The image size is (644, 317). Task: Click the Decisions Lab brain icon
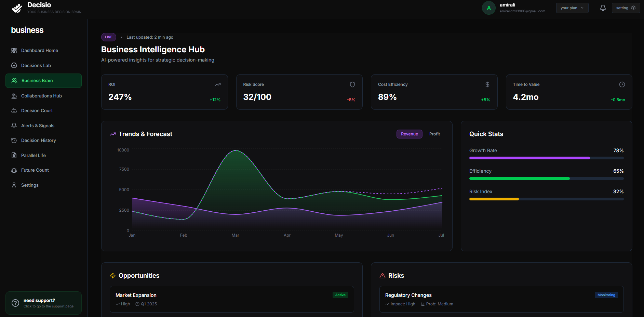pos(14,65)
